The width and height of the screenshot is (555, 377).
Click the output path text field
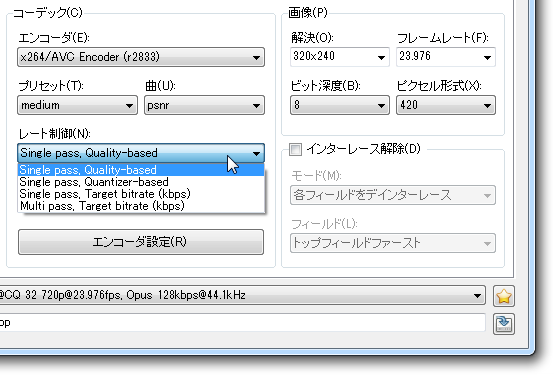(x=242, y=322)
